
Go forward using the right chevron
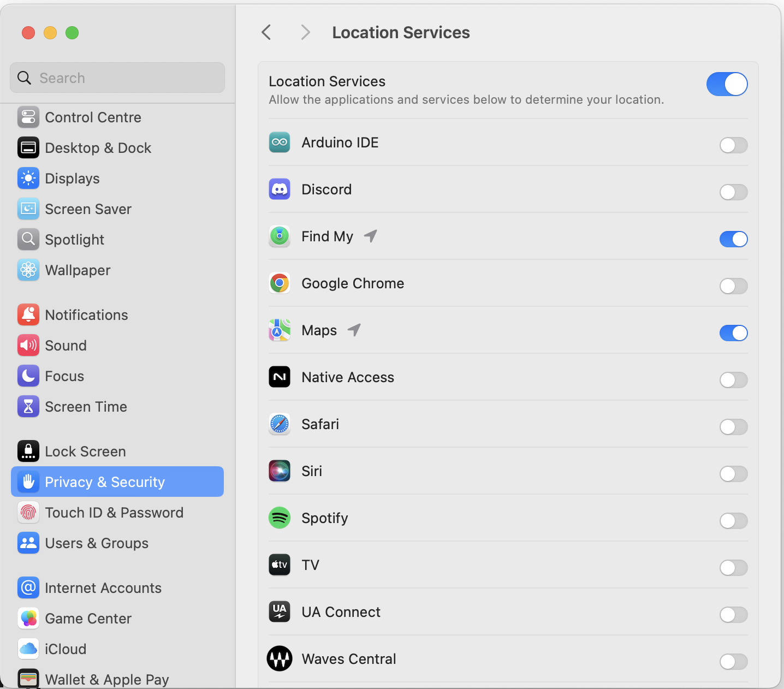[305, 33]
